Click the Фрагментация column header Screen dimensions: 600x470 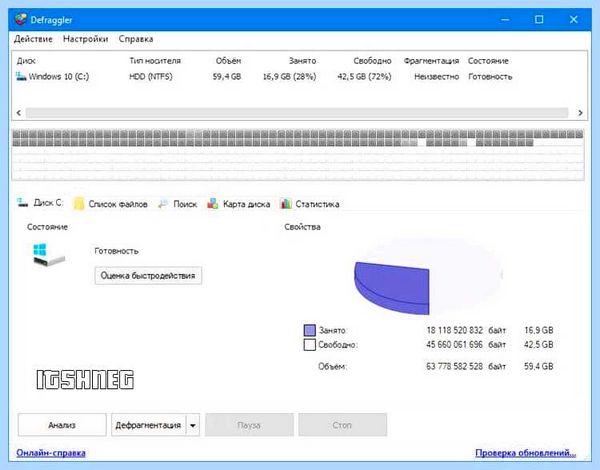pyautogui.click(x=431, y=61)
